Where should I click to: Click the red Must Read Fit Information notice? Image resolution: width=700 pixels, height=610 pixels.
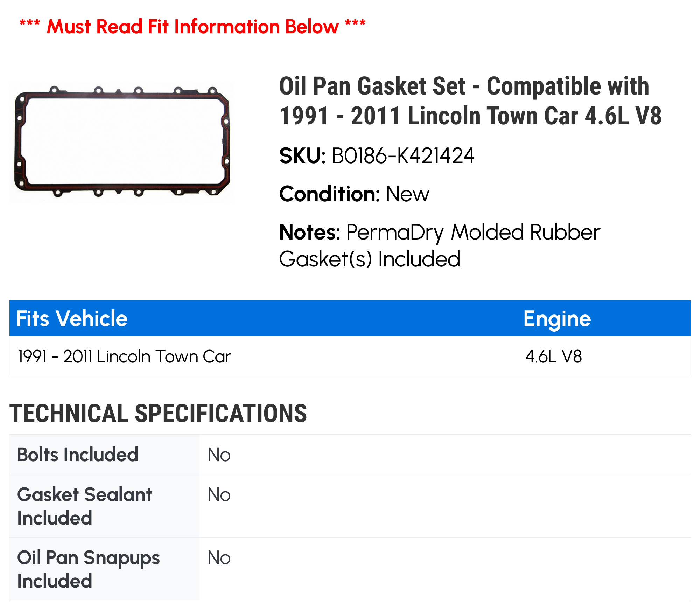pyautogui.click(x=192, y=26)
